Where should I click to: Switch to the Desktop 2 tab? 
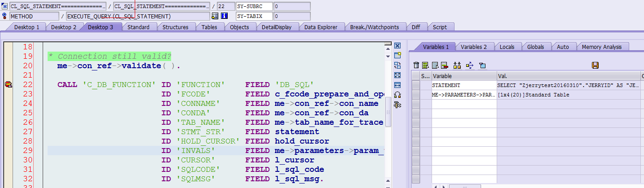(x=63, y=27)
